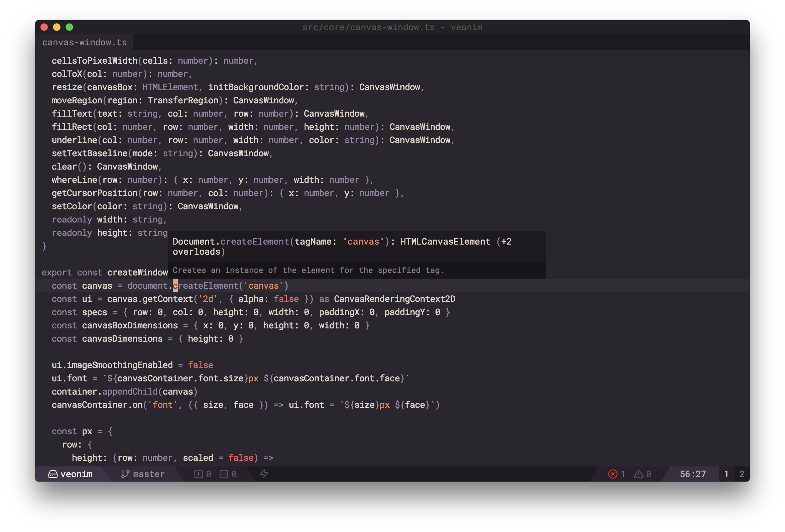This screenshot has height=532, width=785.
Task: Click the red error count icon
Action: click(613, 474)
